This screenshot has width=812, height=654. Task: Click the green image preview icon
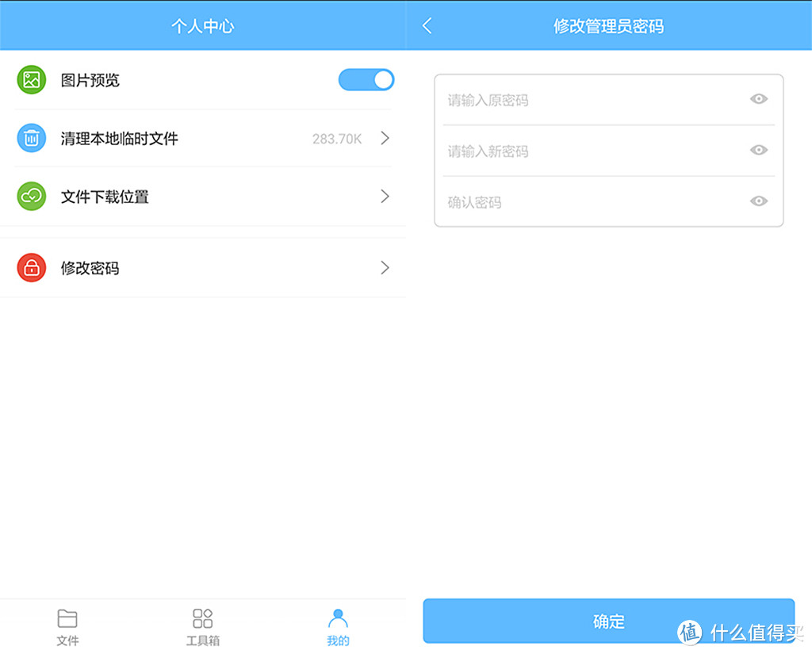(x=32, y=80)
